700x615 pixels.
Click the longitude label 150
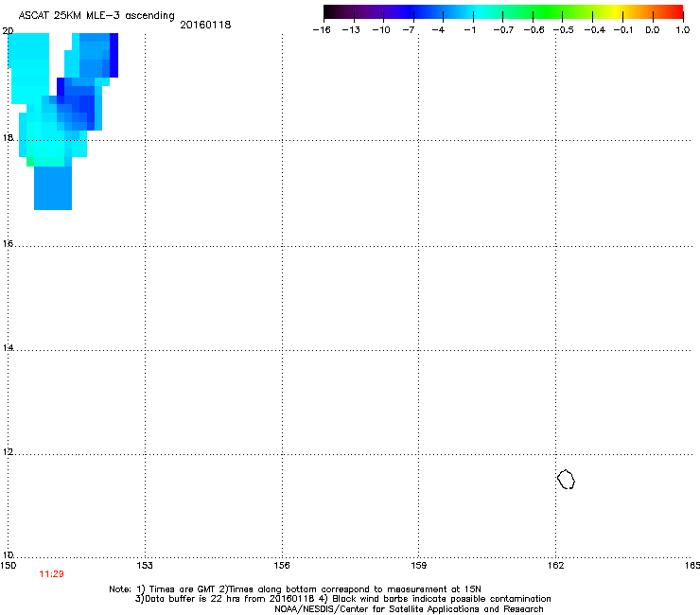coord(9,566)
